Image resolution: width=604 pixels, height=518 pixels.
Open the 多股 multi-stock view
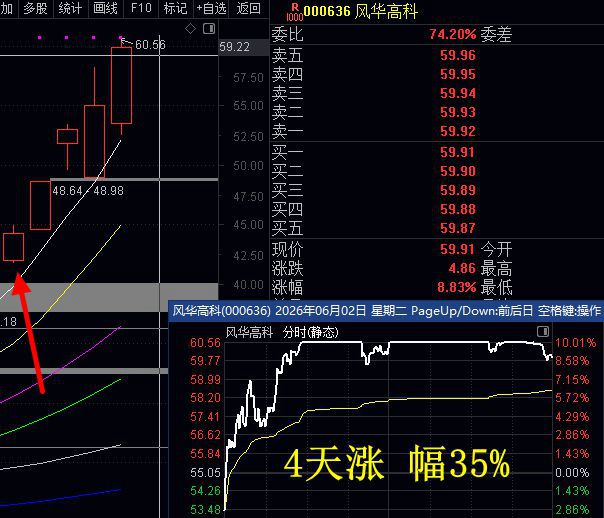point(35,8)
